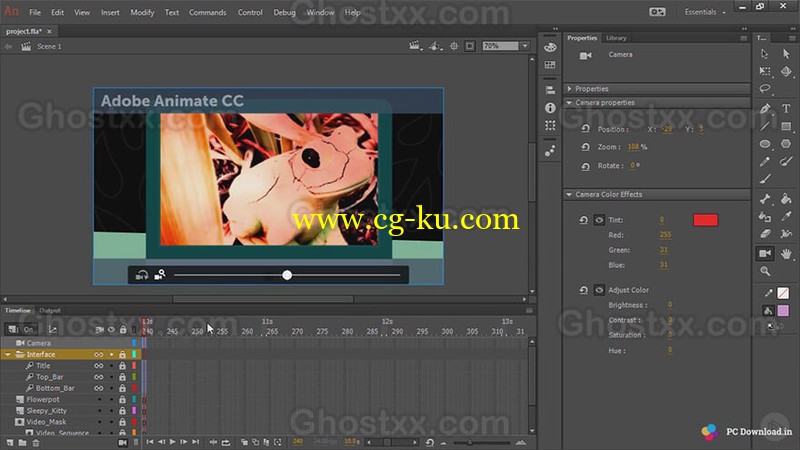Click frame 270 on timeline ruler
Image resolution: width=800 pixels, height=450 pixels.
(297, 332)
